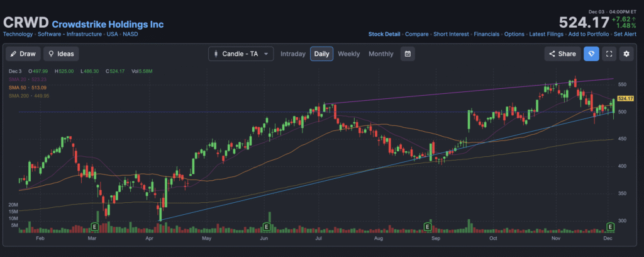Expand the Candle - TA chart type dropdown
The image size is (644, 257).
tap(241, 54)
